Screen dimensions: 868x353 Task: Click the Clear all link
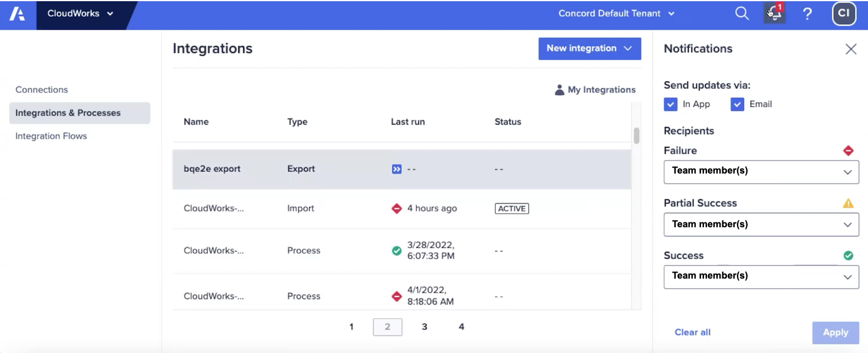point(692,332)
